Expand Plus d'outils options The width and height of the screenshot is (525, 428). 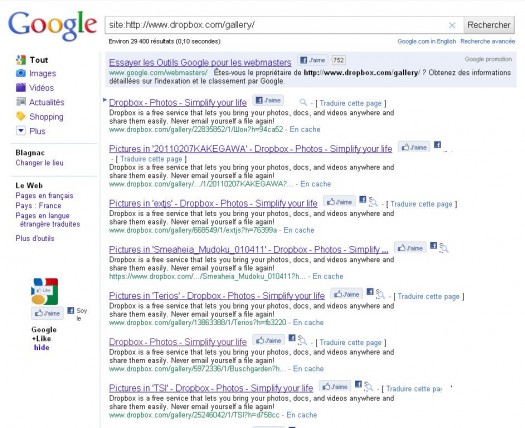point(35,238)
